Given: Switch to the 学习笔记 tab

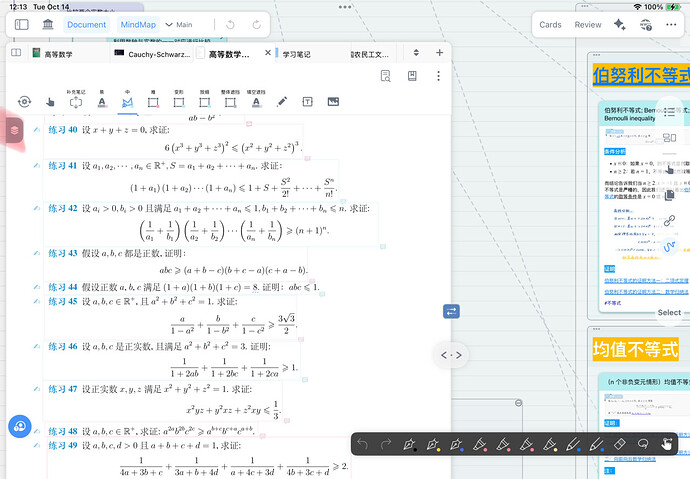Looking at the screenshot, I should point(298,53).
